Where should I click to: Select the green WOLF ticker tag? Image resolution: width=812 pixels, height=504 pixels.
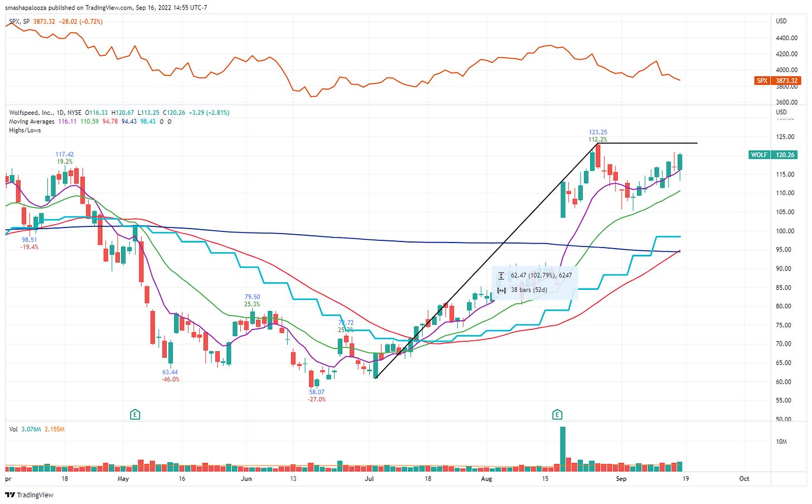point(759,154)
